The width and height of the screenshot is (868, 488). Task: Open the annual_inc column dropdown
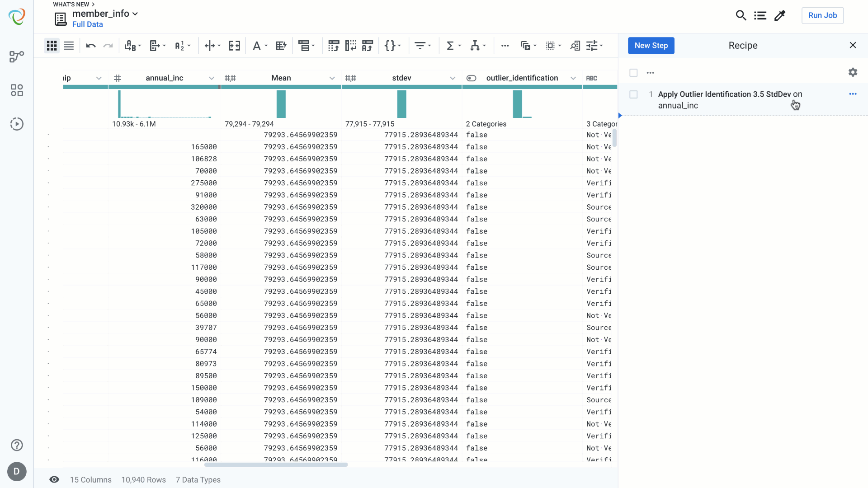[212, 78]
